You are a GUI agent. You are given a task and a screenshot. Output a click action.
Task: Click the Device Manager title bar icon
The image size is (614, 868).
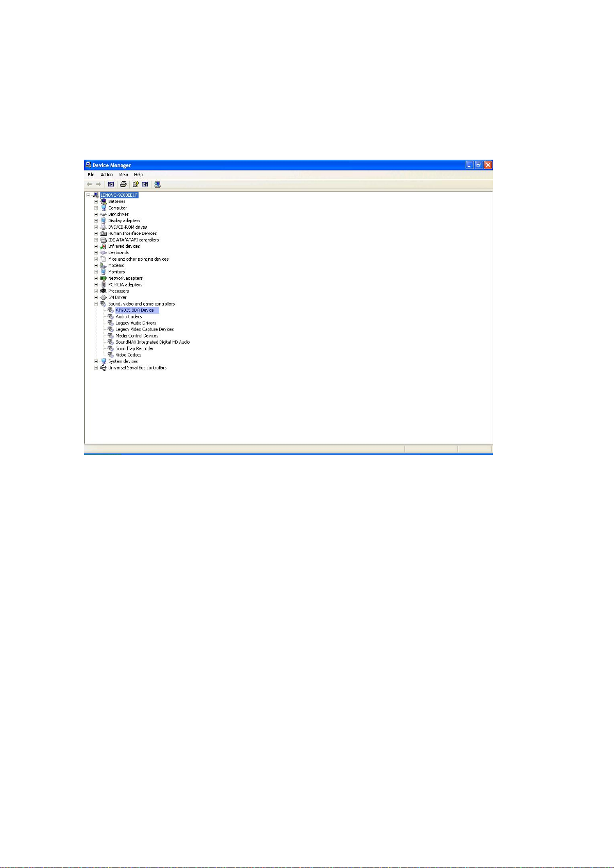coord(88,165)
